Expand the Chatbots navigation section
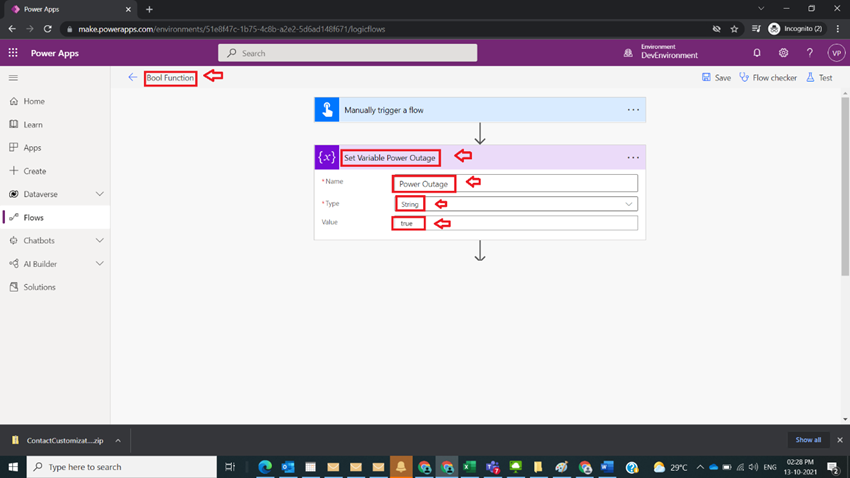This screenshot has width=850, height=478. click(x=100, y=241)
